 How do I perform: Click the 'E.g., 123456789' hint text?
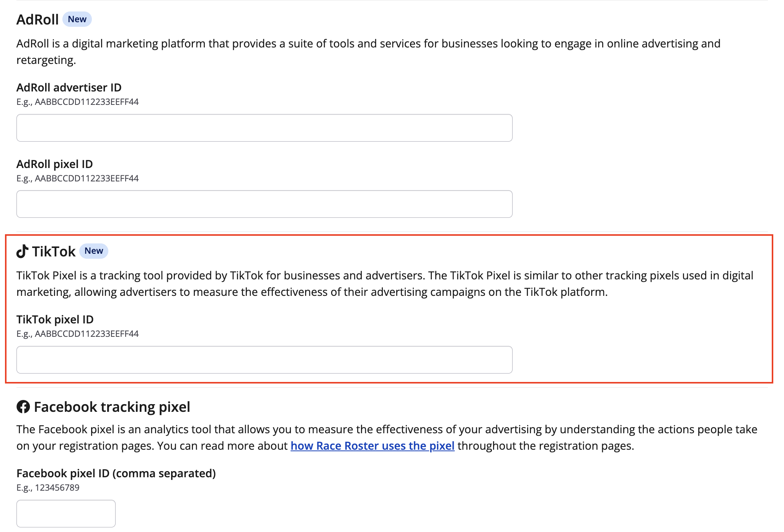48,488
